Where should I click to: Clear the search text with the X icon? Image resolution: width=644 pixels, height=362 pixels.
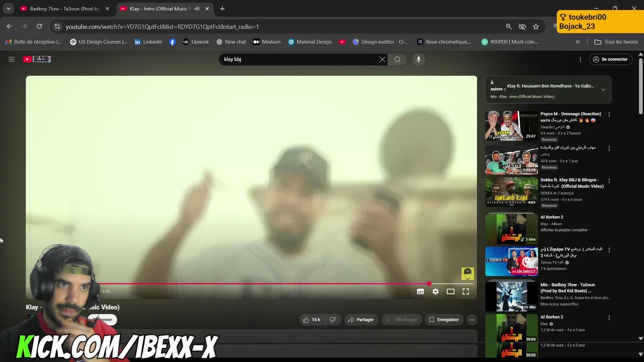(x=382, y=59)
